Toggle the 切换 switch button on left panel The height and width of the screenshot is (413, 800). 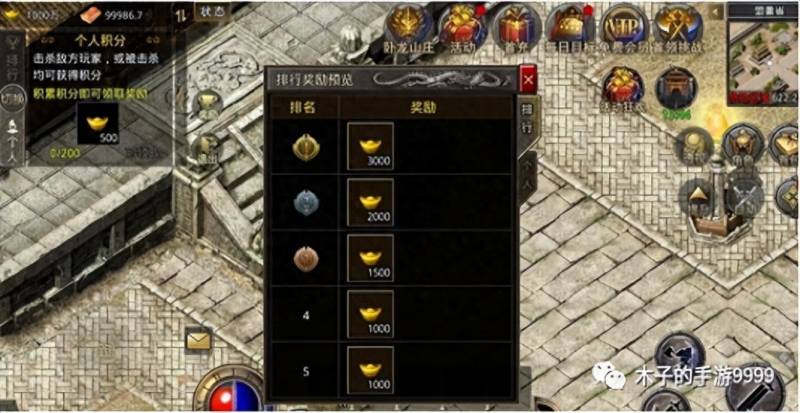pyautogui.click(x=12, y=99)
